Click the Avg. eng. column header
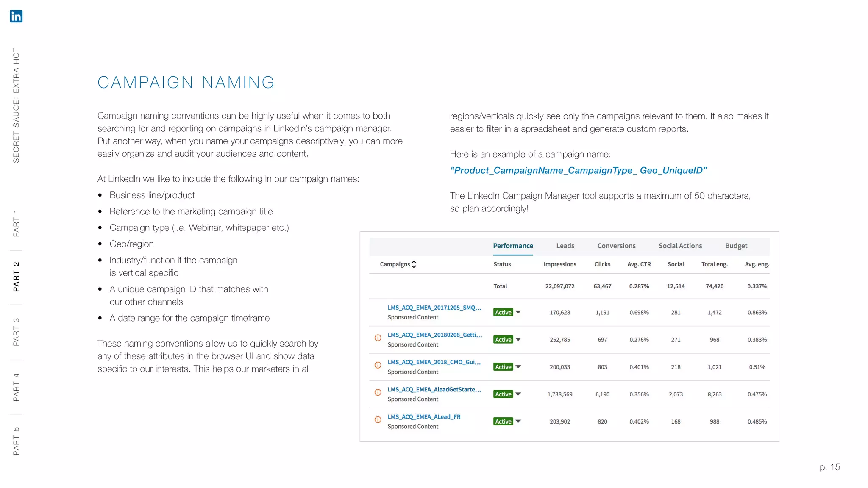868x488 pixels. click(757, 264)
